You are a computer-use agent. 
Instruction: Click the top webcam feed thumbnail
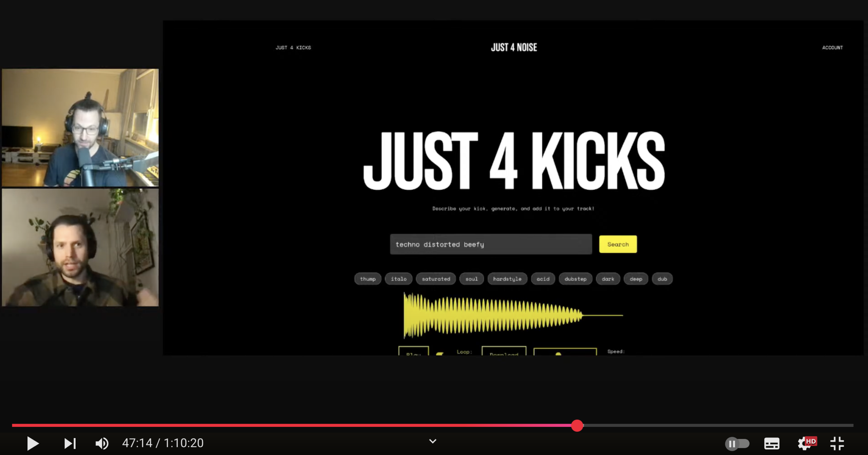(80, 128)
